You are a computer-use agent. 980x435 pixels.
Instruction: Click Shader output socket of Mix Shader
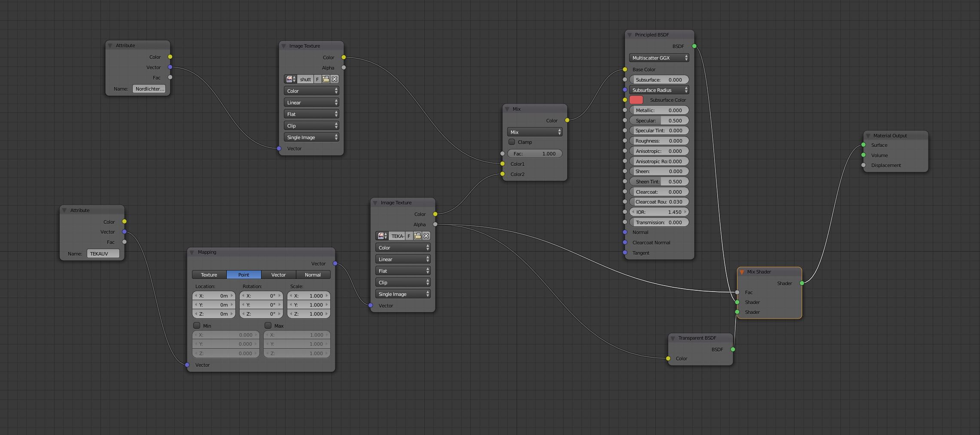click(x=802, y=283)
